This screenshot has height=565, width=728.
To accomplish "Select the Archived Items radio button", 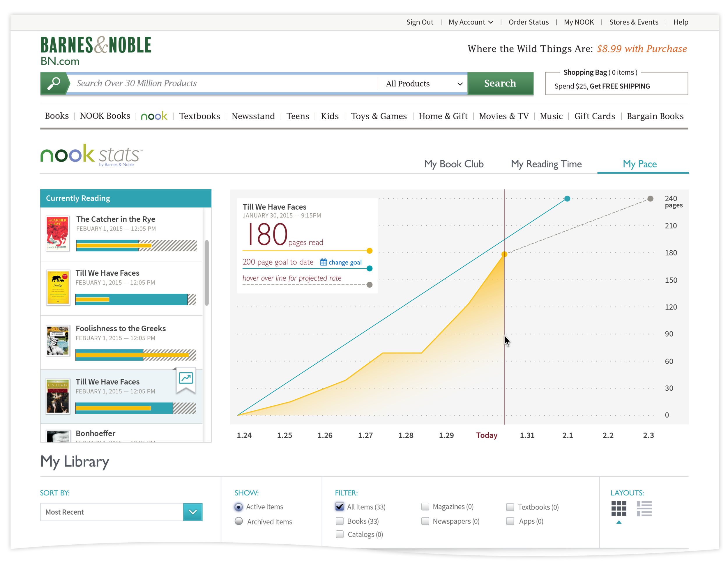I will [239, 521].
